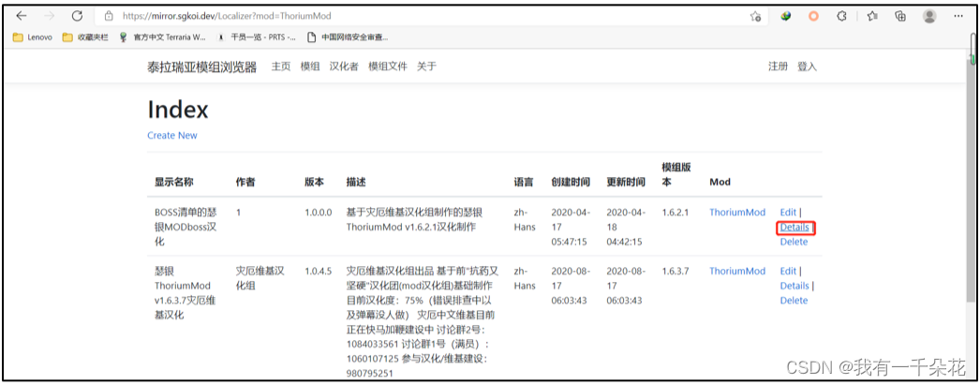The height and width of the screenshot is (385, 980).
Task: Click the mod version cell 1.6.2.1
Action: (675, 213)
